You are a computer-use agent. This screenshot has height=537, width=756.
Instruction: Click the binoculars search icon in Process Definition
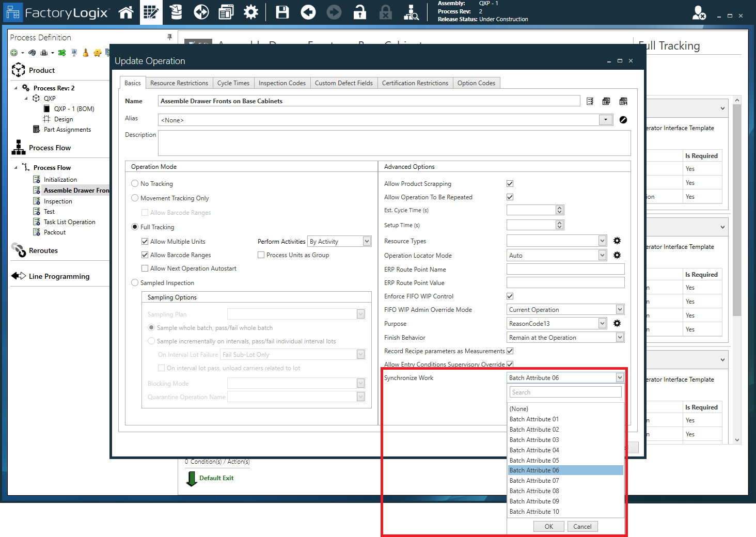click(x=32, y=52)
